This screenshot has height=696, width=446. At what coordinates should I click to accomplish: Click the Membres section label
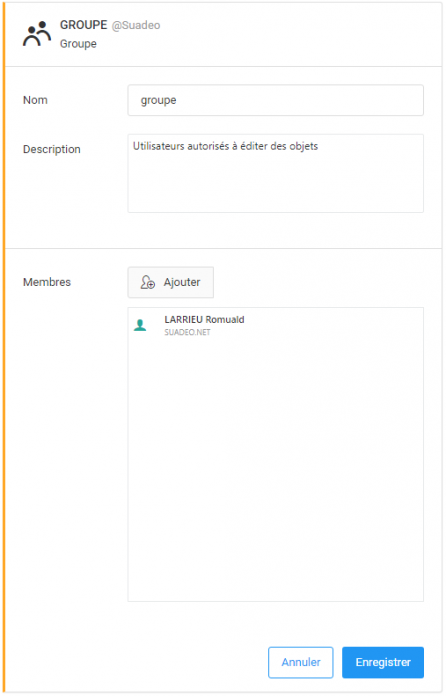point(47,282)
